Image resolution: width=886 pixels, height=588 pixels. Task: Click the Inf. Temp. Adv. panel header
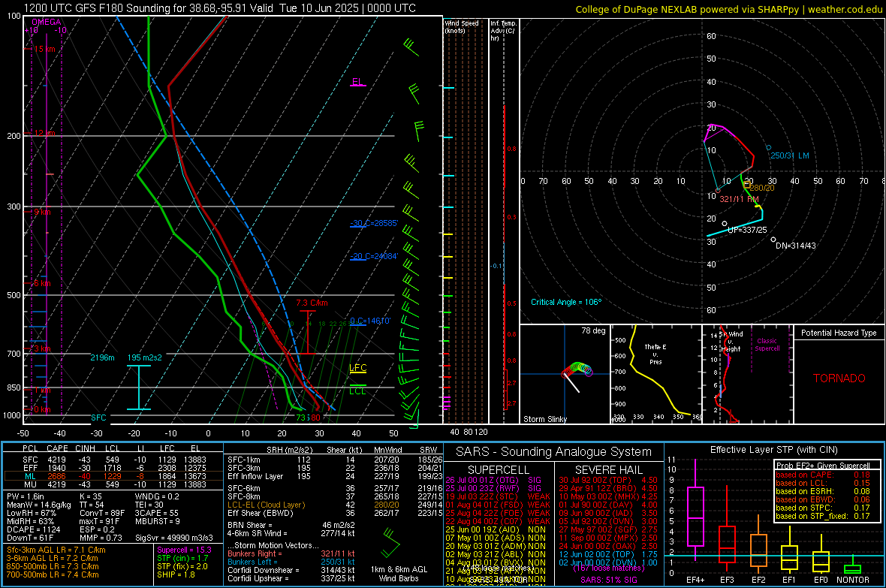503,31
